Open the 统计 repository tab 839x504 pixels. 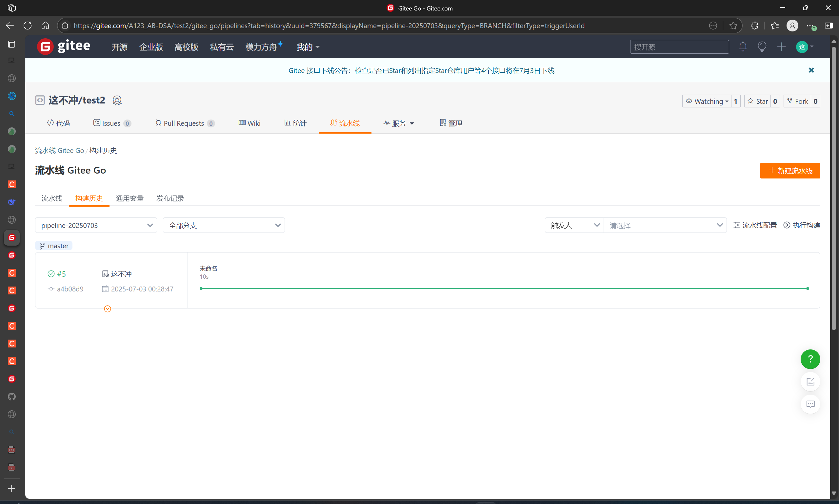(x=295, y=123)
